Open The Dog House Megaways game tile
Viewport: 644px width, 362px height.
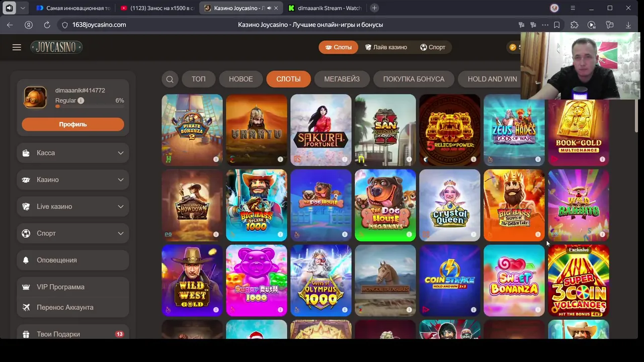point(385,205)
